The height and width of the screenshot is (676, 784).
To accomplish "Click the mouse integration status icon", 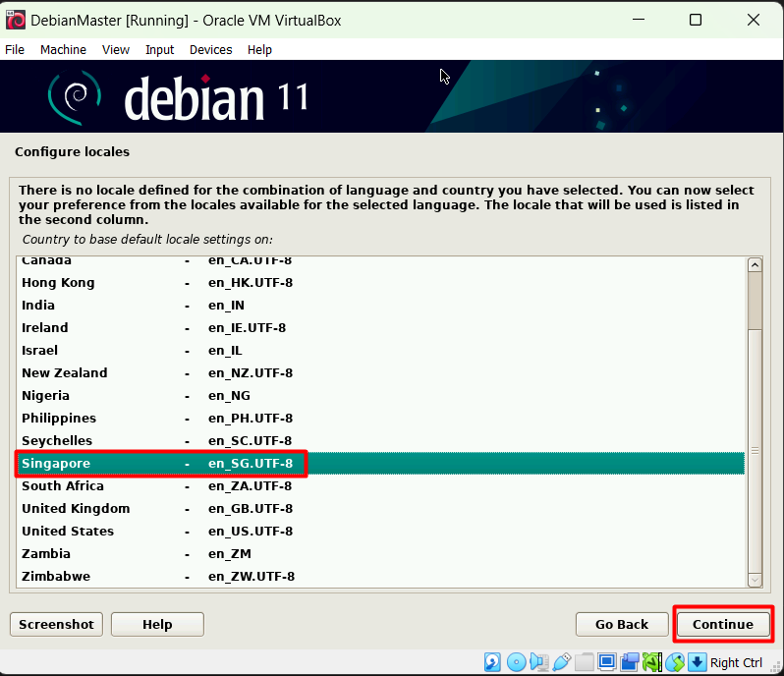I will (675, 662).
